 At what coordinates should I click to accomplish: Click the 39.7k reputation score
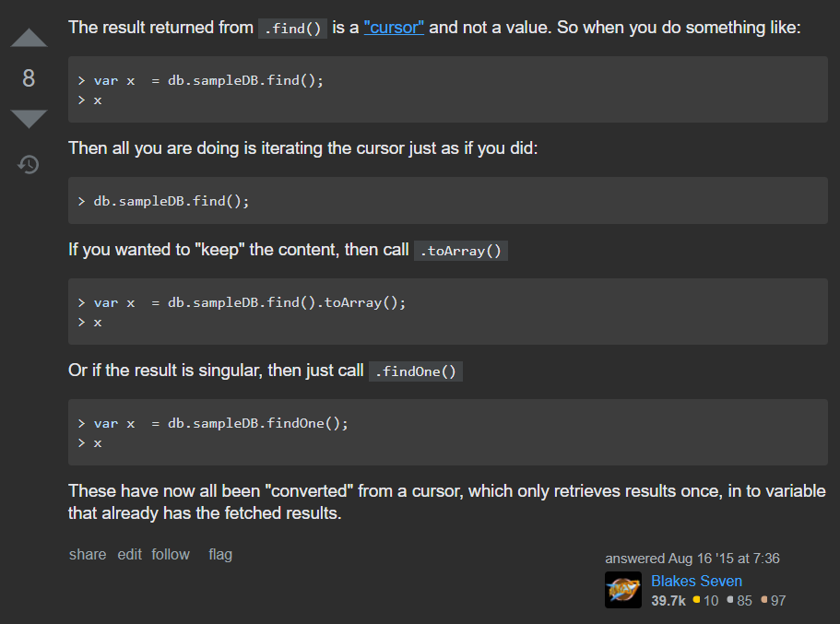click(x=668, y=601)
